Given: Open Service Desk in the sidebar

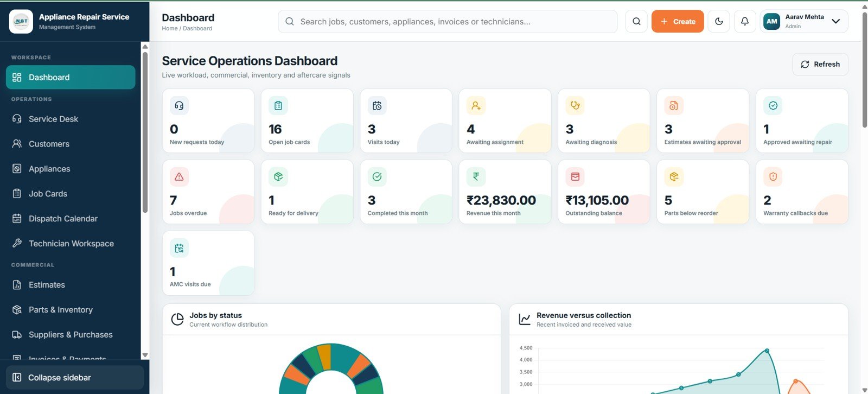Looking at the screenshot, I should click(x=71, y=119).
